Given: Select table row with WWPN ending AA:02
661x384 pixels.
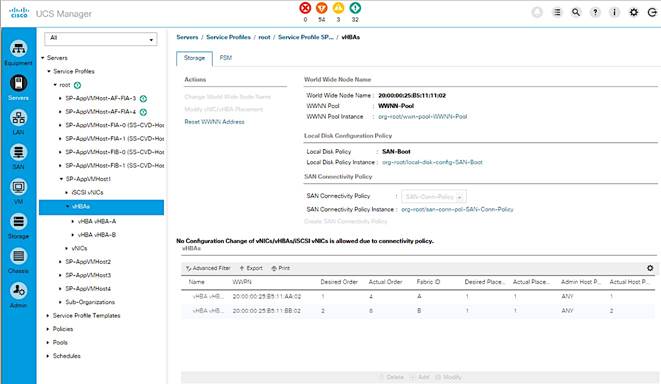Looking at the screenshot, I should [418, 297].
